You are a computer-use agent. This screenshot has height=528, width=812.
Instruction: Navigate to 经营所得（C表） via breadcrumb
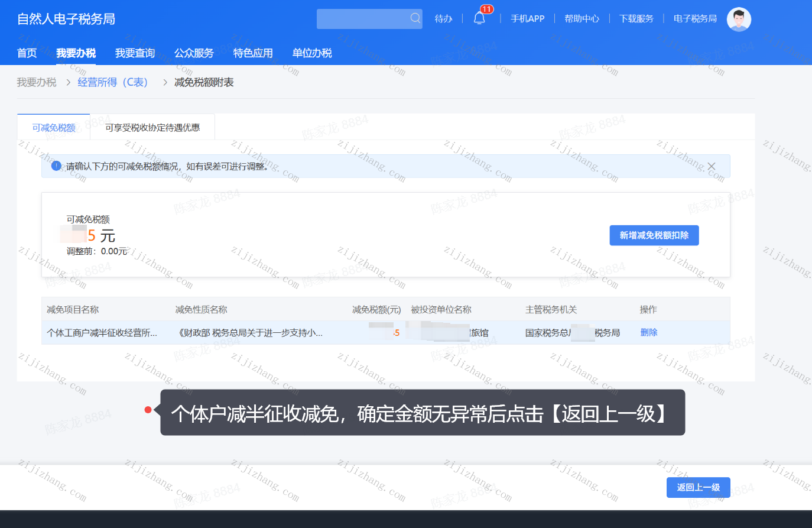click(113, 82)
